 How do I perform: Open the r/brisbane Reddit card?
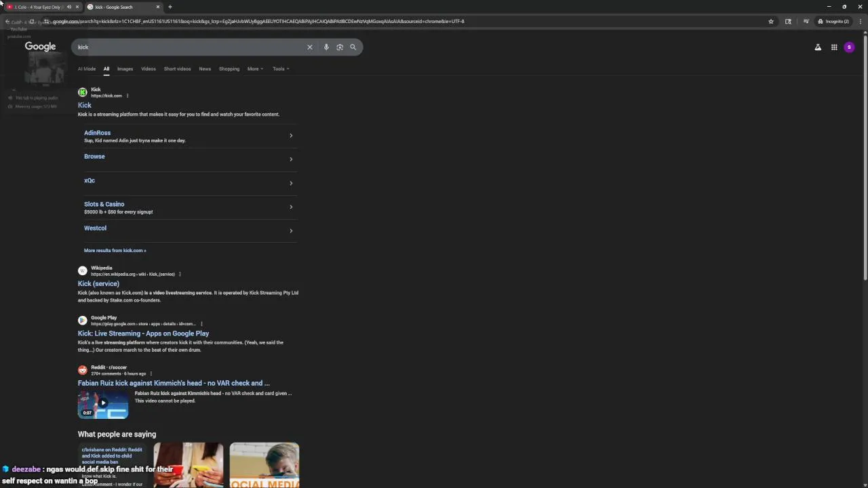click(x=113, y=466)
